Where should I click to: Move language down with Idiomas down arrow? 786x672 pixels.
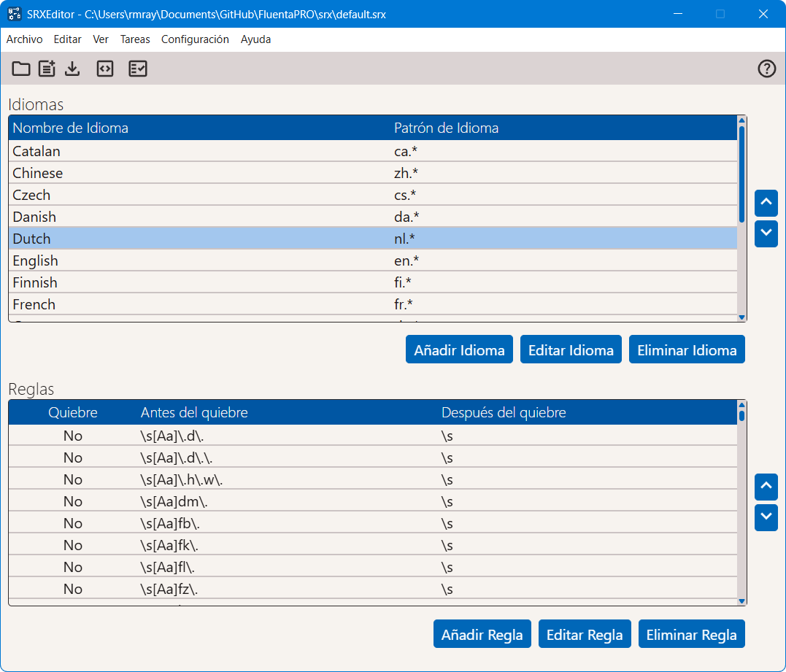766,233
